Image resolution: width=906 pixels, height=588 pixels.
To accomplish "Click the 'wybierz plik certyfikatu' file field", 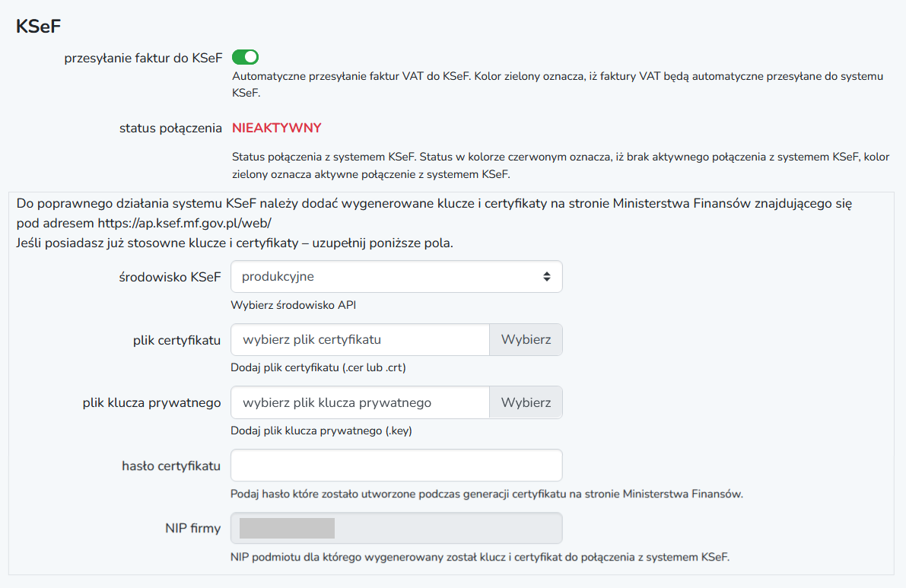I will pyautogui.click(x=360, y=339).
